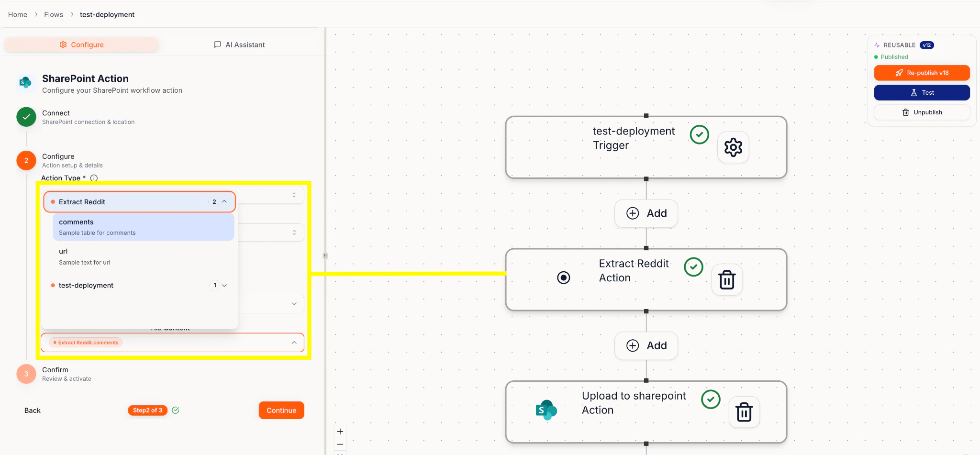Click the trigger node green check icon
The width and height of the screenshot is (980, 455).
[x=700, y=134]
